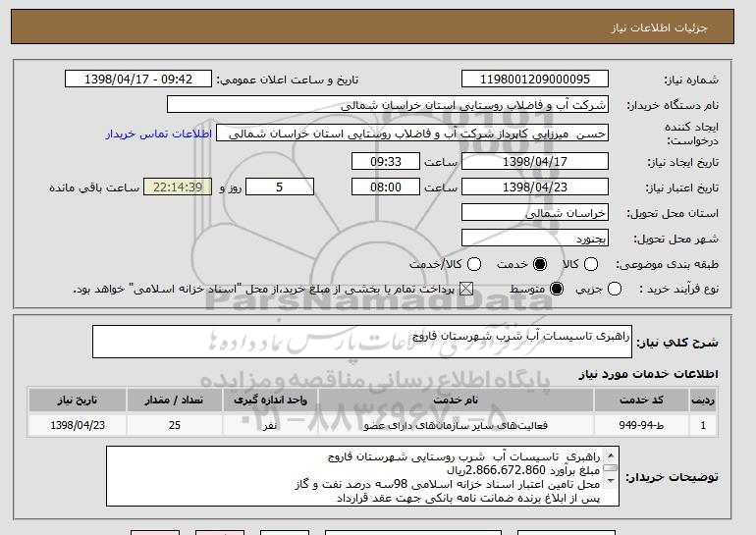Screen dimensions: 756x535
Task: Click the general description field راهبری تاسیسات
Action: tap(362, 342)
